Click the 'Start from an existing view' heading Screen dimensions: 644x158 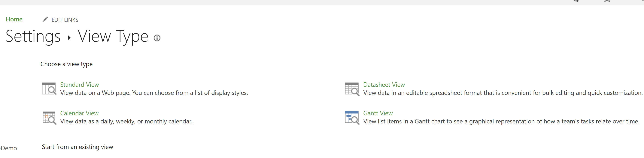click(x=77, y=147)
